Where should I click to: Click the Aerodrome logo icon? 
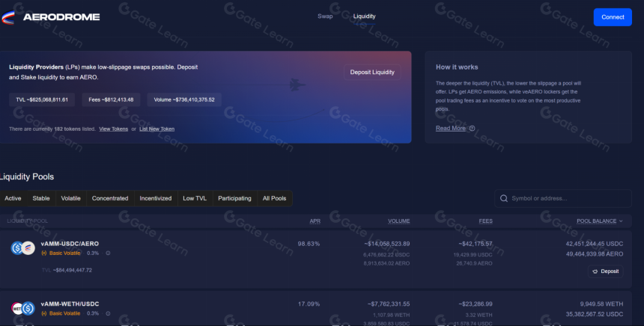[x=8, y=17]
